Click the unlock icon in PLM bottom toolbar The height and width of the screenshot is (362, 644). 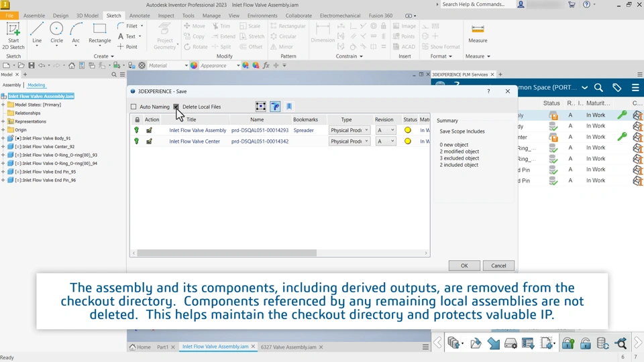[585, 343]
